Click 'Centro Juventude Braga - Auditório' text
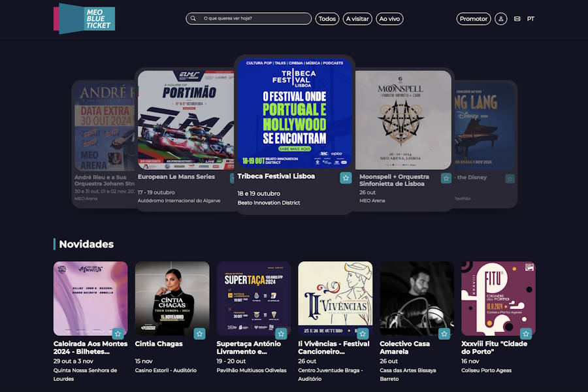The width and height of the screenshot is (588, 392). click(x=331, y=374)
